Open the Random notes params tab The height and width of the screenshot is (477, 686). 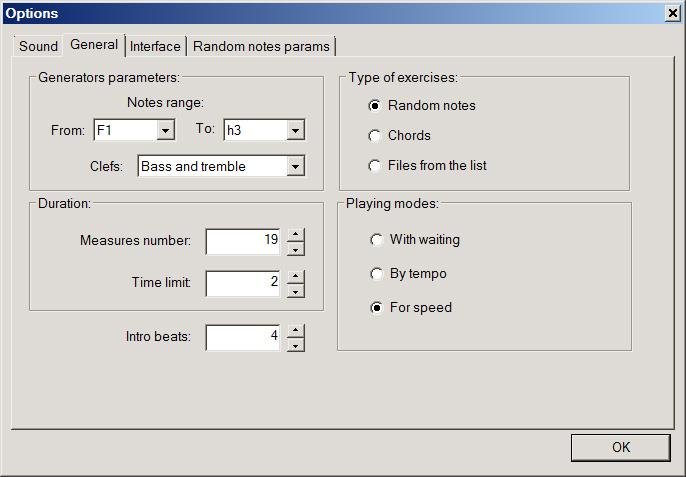click(261, 46)
